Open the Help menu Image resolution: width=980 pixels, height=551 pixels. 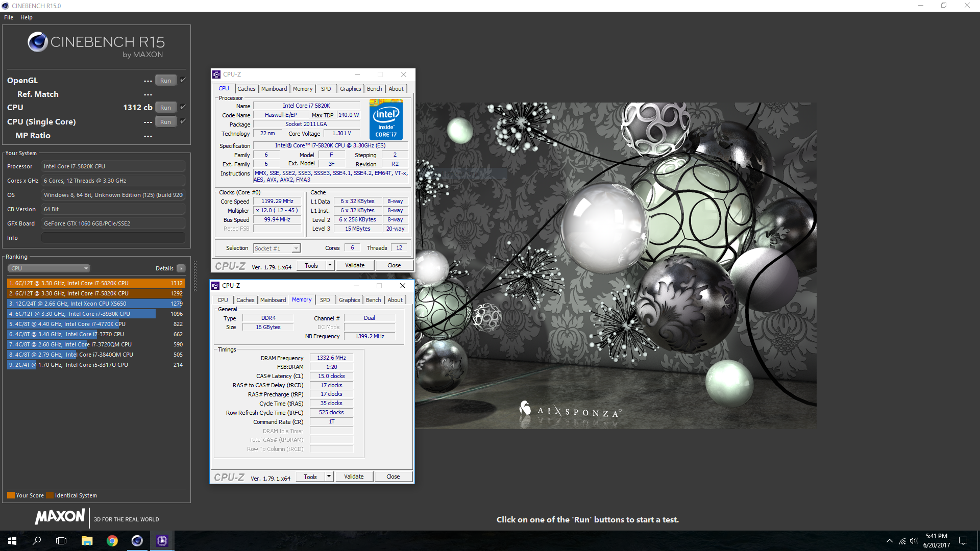pos(27,17)
